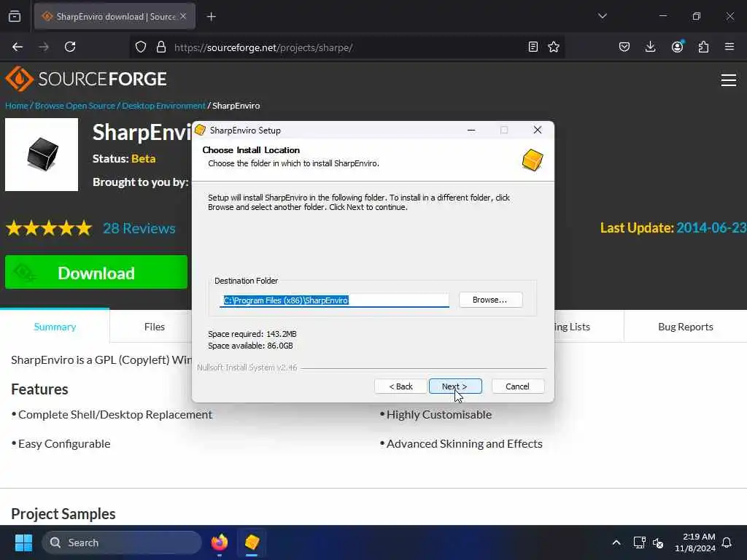Image resolution: width=747 pixels, height=560 pixels.
Task: Click the SourceForge logo
Action: pos(86,79)
